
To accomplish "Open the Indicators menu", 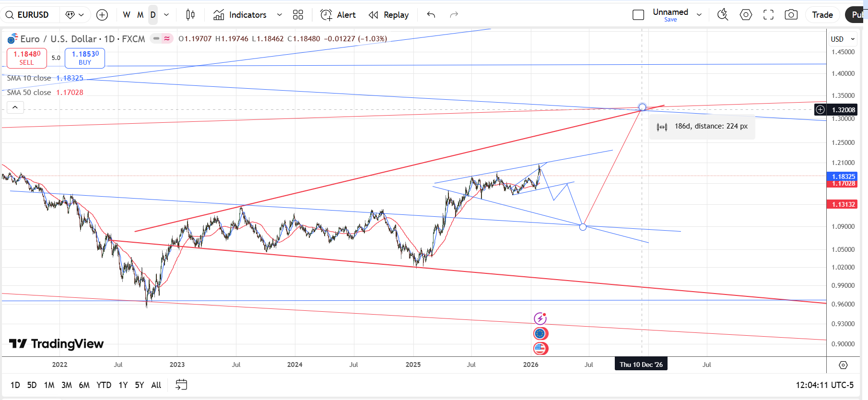I will tap(240, 15).
